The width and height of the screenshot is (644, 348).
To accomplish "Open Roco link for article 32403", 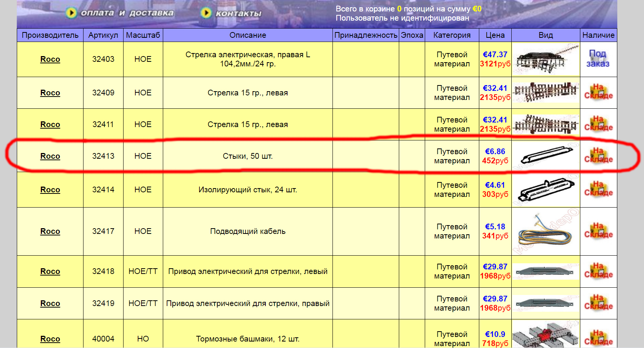I will tap(50, 59).
